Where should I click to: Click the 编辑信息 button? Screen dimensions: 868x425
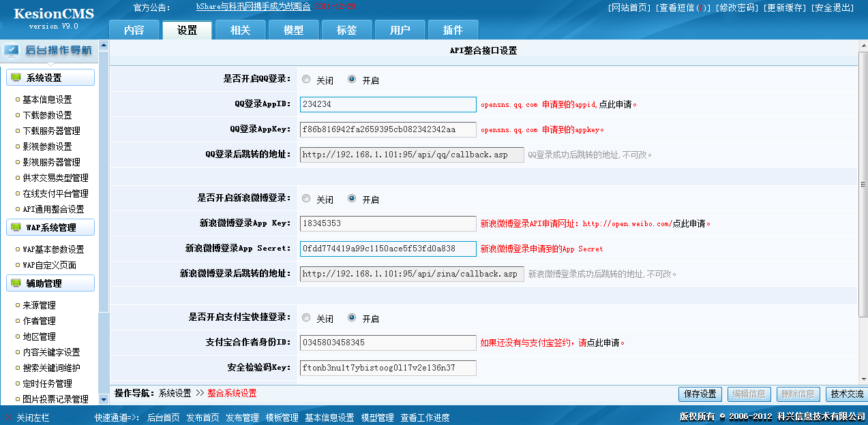[x=749, y=394]
